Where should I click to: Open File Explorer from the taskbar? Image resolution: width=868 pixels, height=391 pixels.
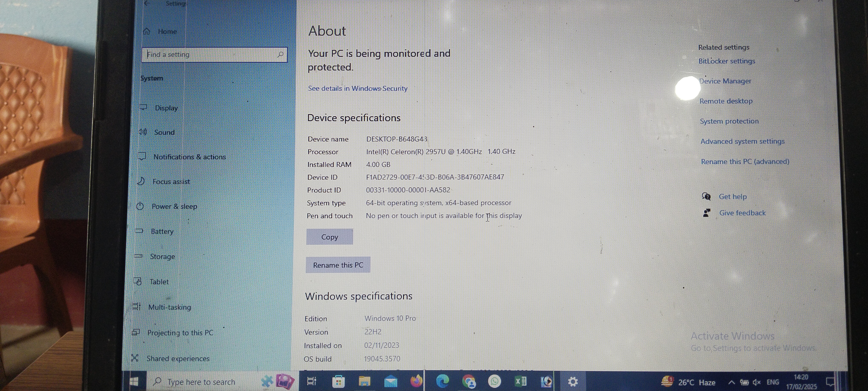click(364, 382)
